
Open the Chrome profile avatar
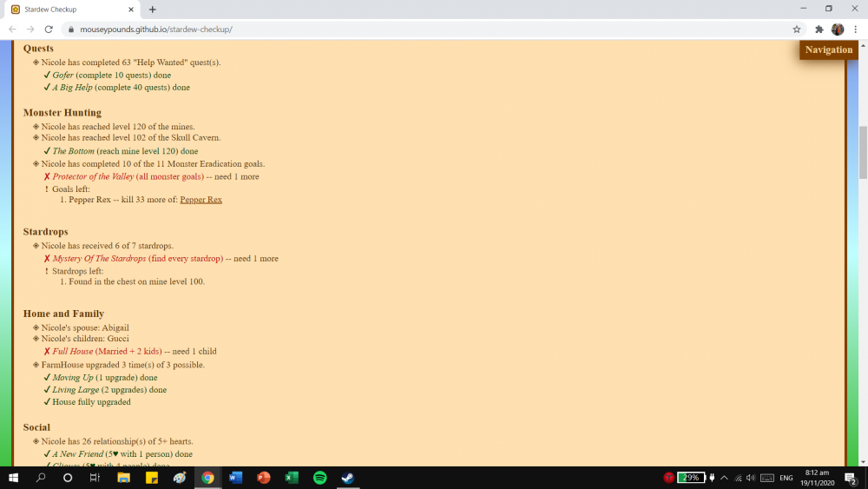point(838,30)
